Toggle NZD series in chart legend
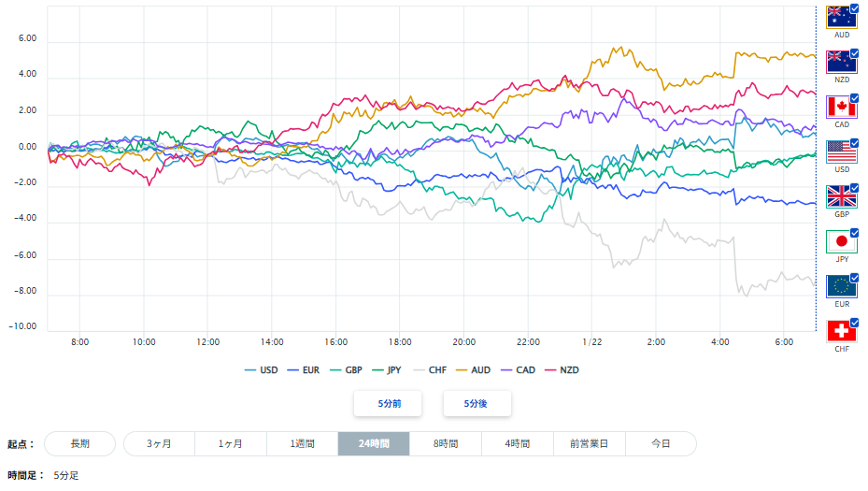Viewport: 868px width, 491px height. tap(562, 370)
